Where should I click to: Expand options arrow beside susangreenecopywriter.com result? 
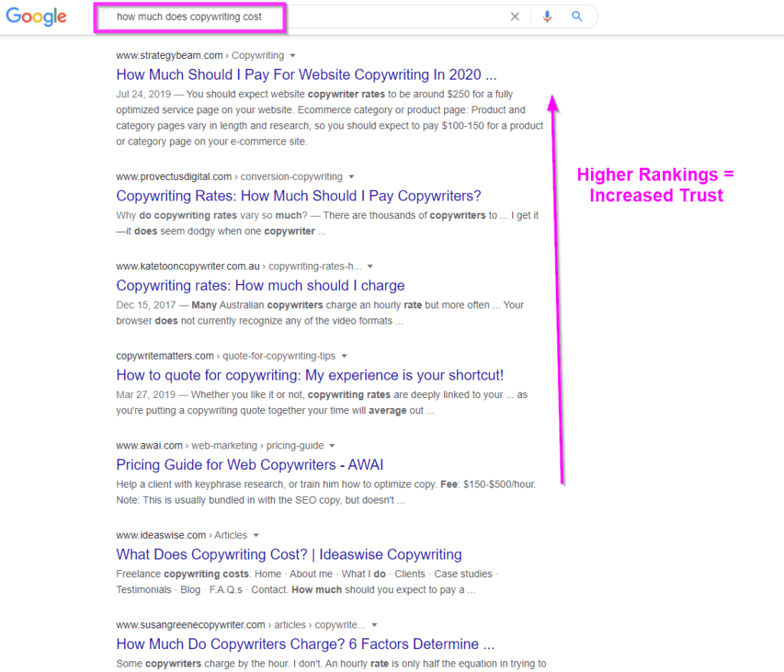click(x=374, y=625)
